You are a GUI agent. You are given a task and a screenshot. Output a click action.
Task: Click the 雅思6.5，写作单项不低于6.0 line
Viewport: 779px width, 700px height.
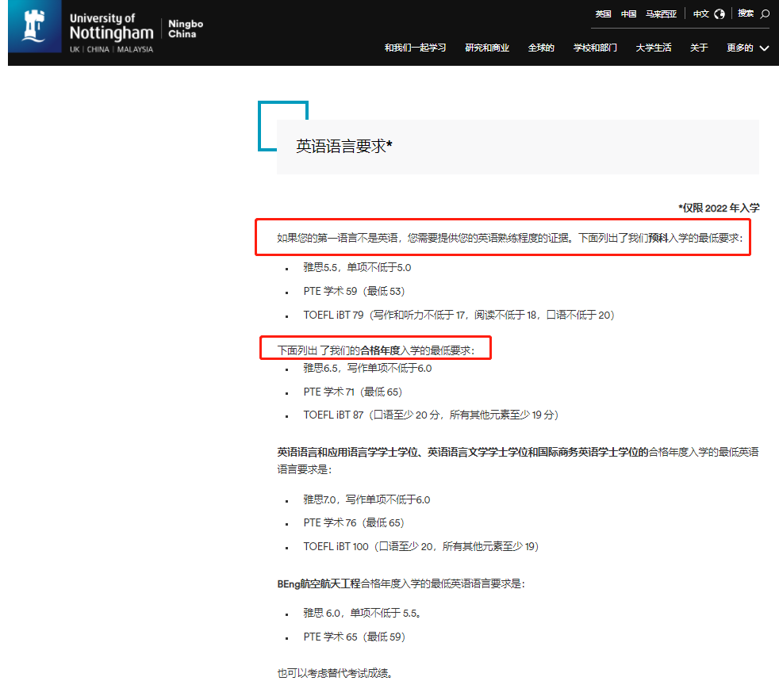(367, 369)
